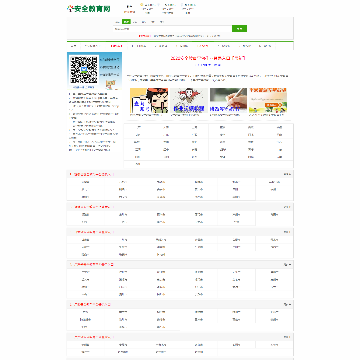Click the QR code image in the sidebar
Screen dimensions: 360x360
[84, 70]
